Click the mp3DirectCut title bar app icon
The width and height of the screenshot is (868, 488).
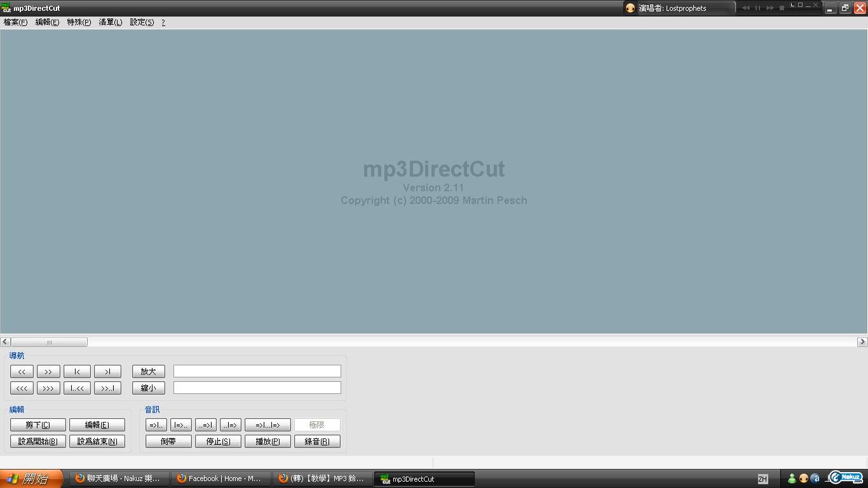(6, 8)
